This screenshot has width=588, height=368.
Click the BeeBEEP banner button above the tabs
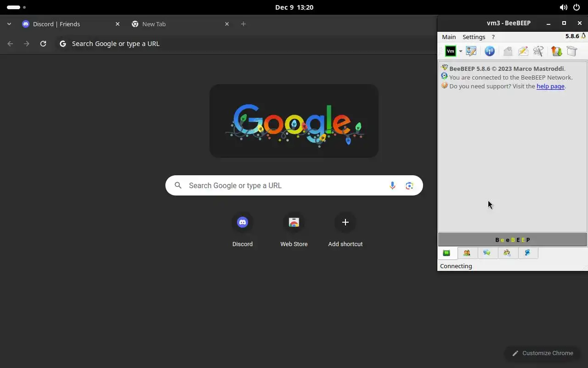(512, 240)
